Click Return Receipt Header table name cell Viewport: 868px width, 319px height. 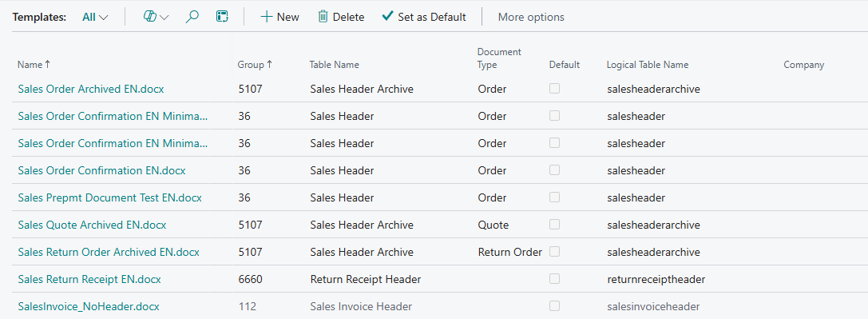pos(366,279)
